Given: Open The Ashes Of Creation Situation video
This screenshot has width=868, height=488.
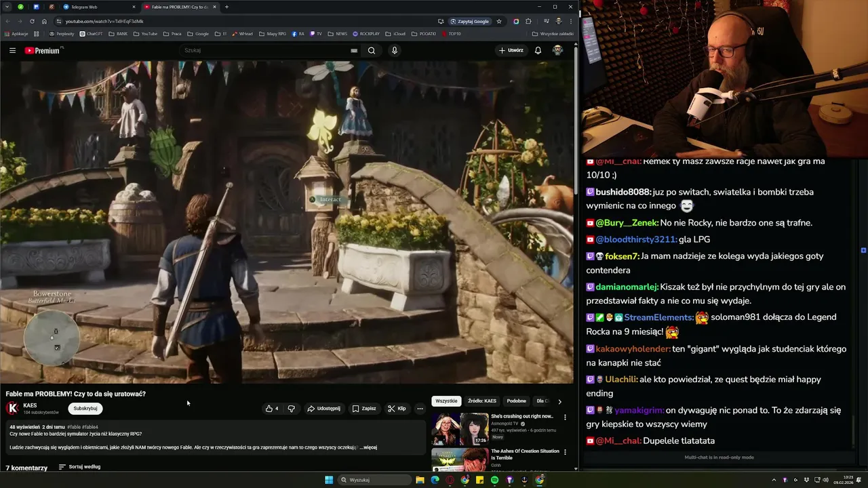Looking at the screenshot, I should [525, 454].
